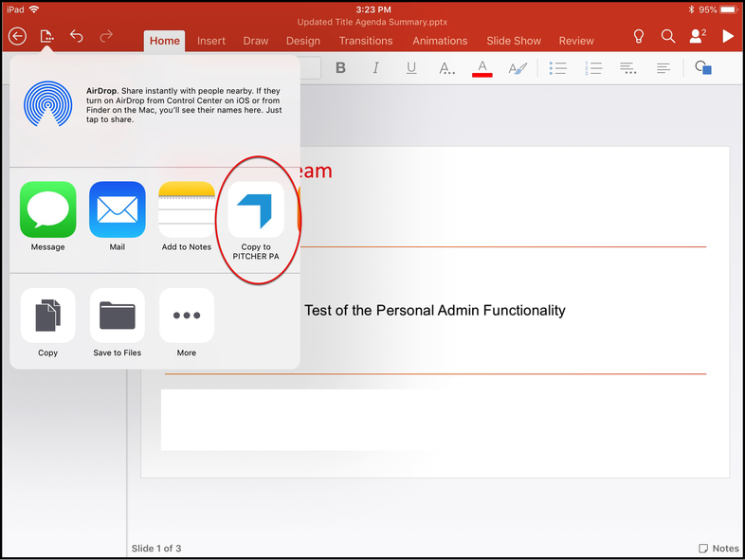The height and width of the screenshot is (560, 745).
Task: Undo the last action
Action: click(77, 37)
